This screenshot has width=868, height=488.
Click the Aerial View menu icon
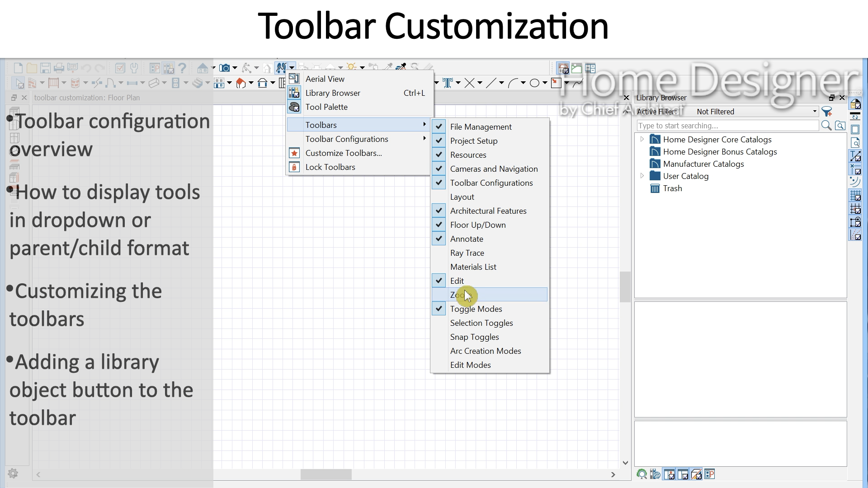pos(294,79)
